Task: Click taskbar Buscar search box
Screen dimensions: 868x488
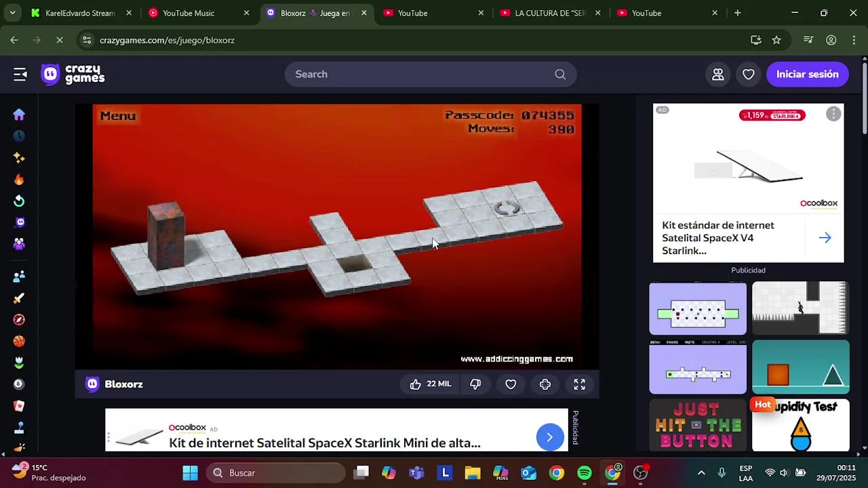Action: click(x=276, y=472)
